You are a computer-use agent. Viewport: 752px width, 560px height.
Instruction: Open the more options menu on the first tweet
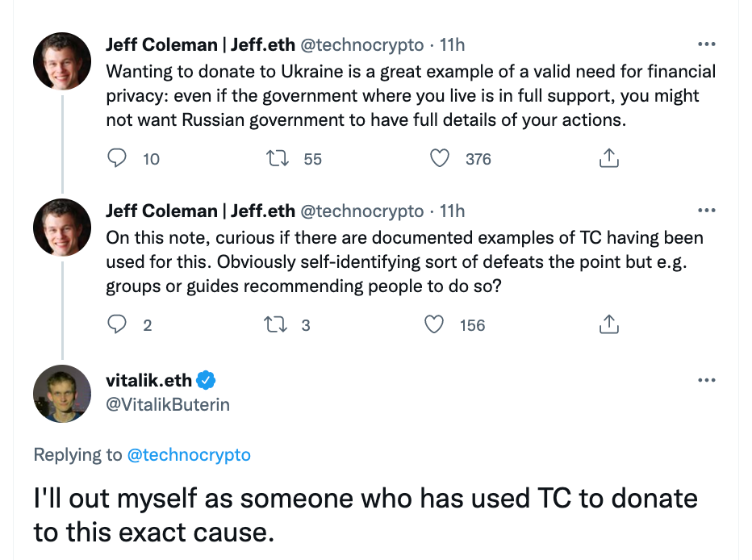pyautogui.click(x=707, y=44)
